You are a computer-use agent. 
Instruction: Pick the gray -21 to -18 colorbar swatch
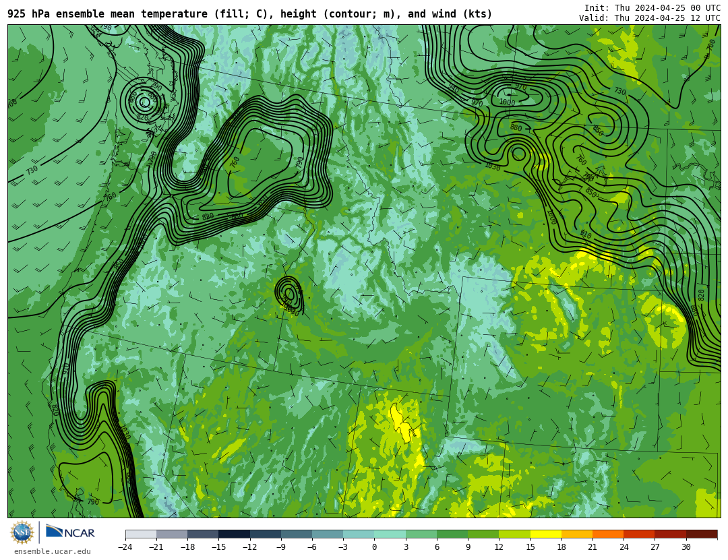click(x=173, y=534)
